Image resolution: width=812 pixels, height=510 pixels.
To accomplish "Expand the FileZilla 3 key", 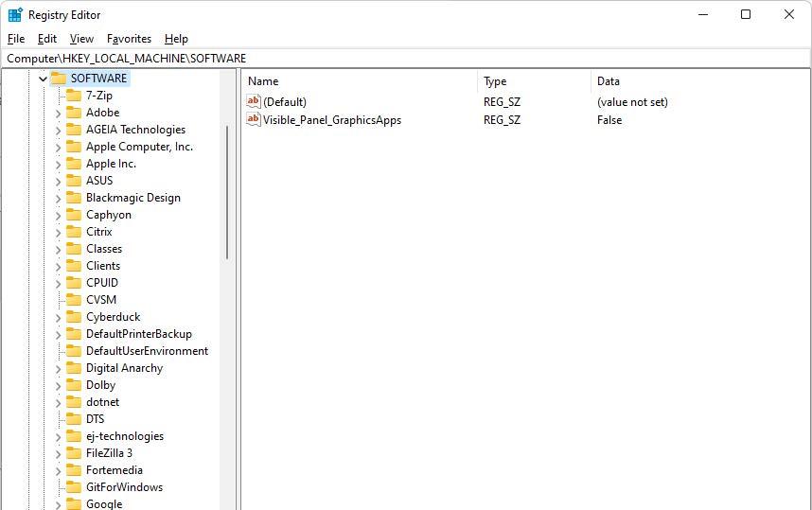I will pyautogui.click(x=58, y=454).
